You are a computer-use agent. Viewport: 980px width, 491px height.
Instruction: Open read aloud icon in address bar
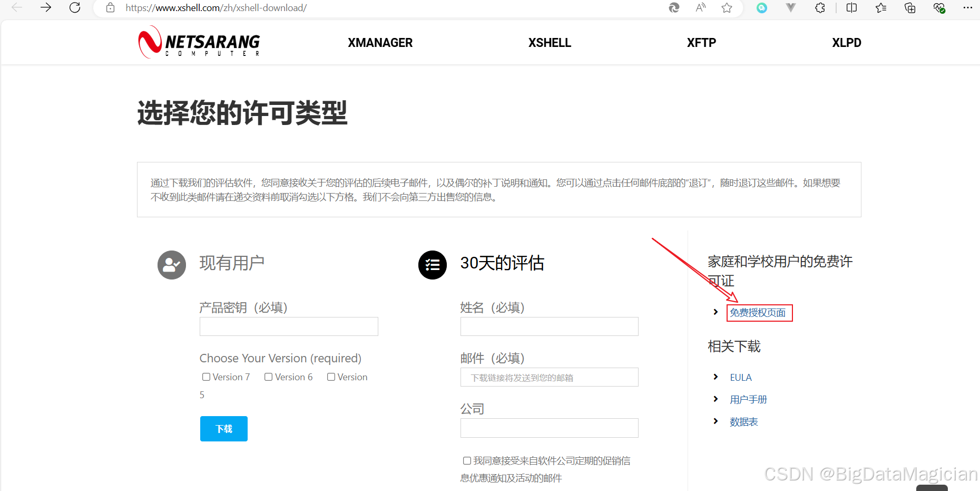[x=700, y=7]
